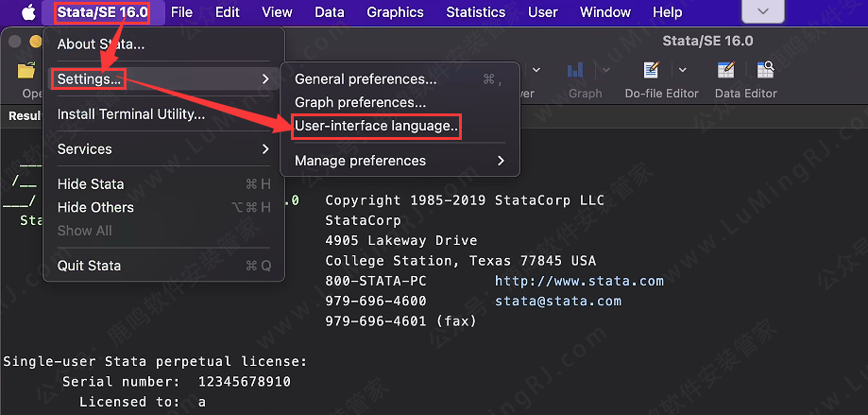Open General preferences
This screenshot has width=868, height=415.
[x=366, y=79]
